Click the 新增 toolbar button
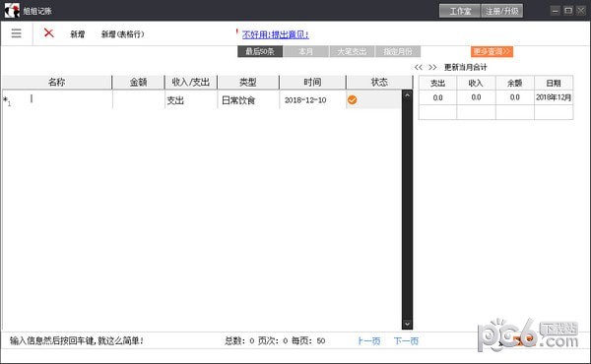Screen dimensions: 591x364 [78, 34]
